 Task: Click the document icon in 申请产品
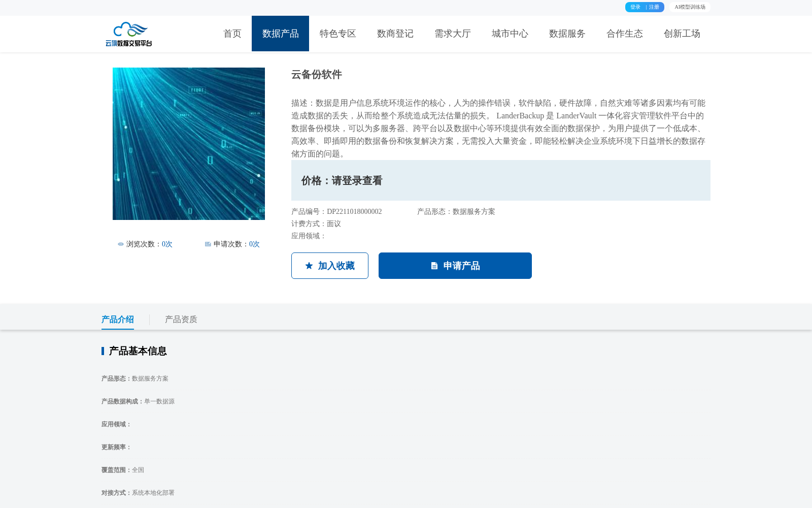point(434,266)
